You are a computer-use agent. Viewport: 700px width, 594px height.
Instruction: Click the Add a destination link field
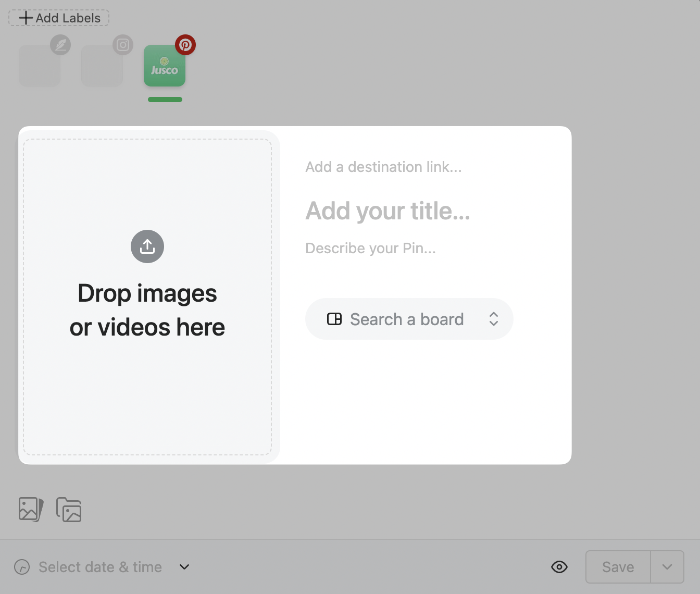pyautogui.click(x=383, y=167)
